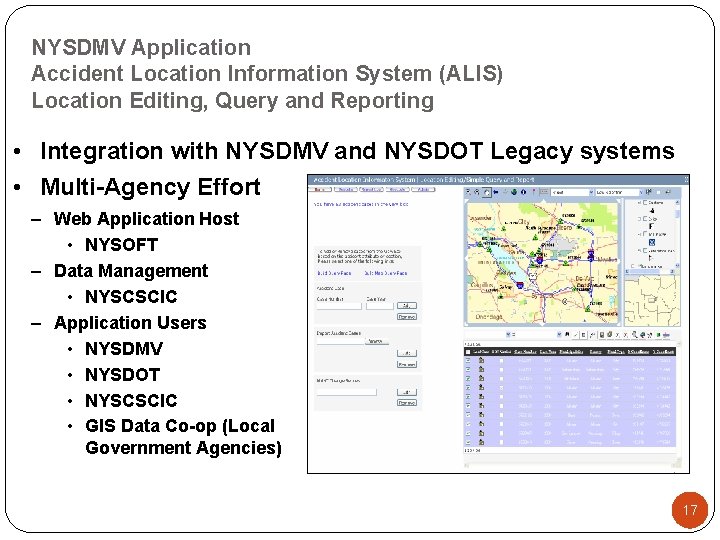
Task: Click the Browse button in import section
Action: pyautogui.click(x=377, y=341)
